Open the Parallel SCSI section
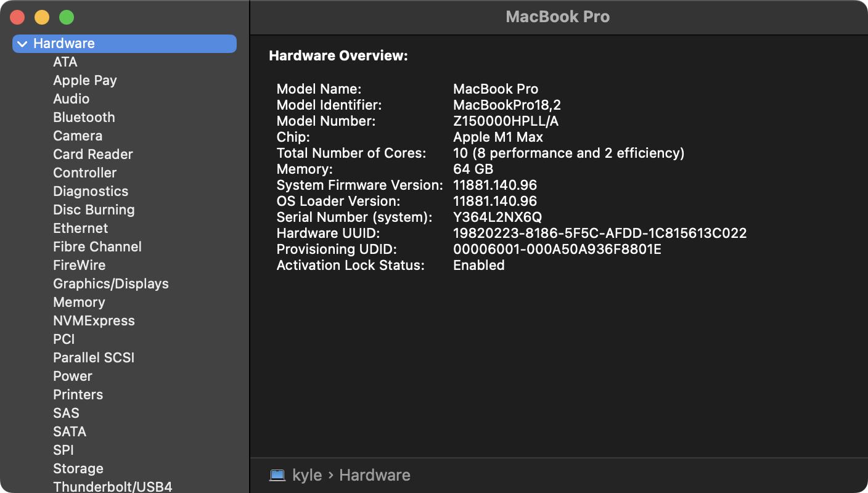The height and width of the screenshot is (493, 868). point(94,358)
